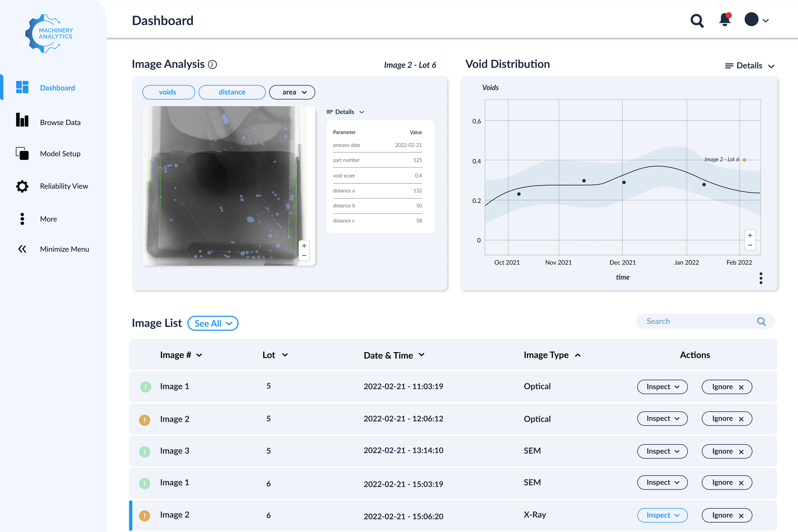The image size is (798, 532).
Task: Go to the Dashboard menu item
Action: 57,88
